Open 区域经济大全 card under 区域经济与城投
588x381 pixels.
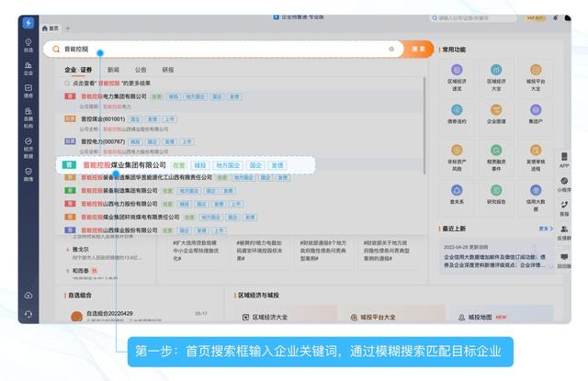click(287, 315)
